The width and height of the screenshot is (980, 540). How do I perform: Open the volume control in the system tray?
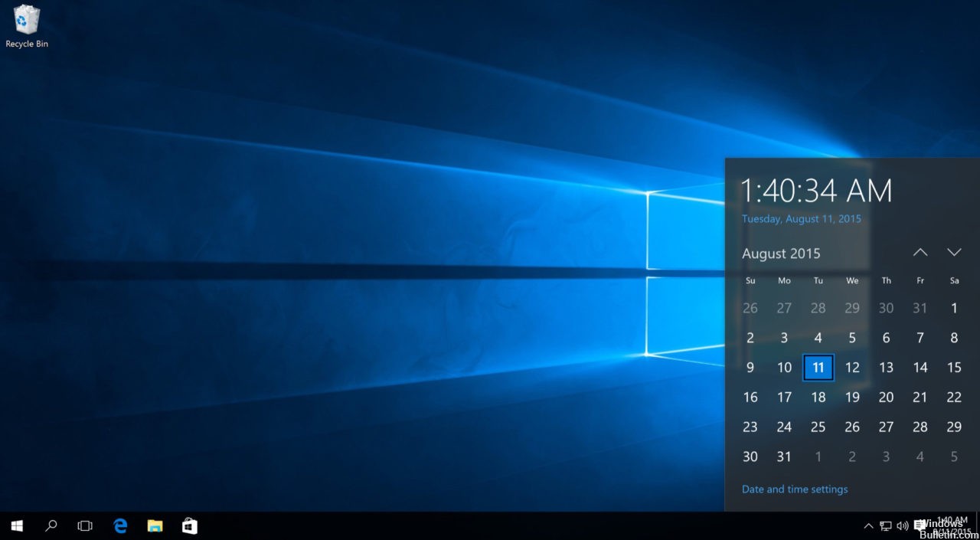(x=902, y=525)
